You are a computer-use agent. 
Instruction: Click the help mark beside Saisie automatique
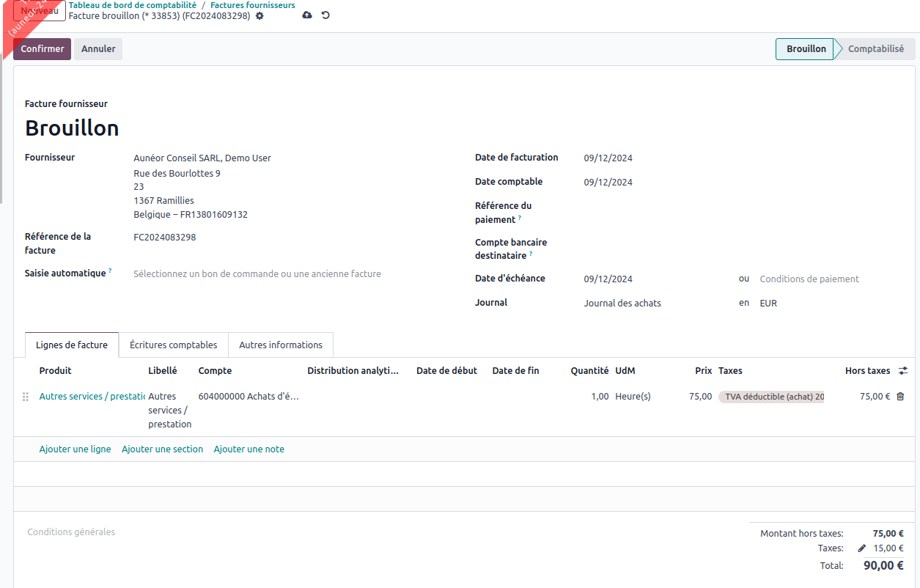click(x=111, y=271)
